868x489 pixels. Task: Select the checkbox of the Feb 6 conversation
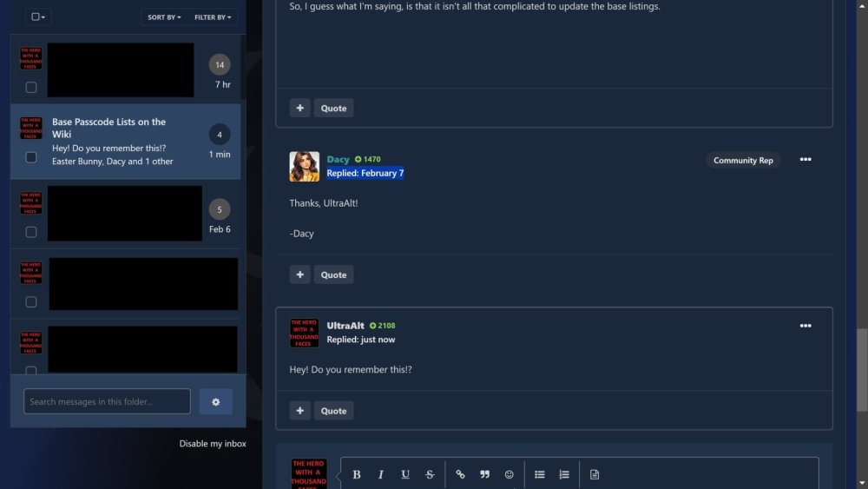(x=31, y=232)
